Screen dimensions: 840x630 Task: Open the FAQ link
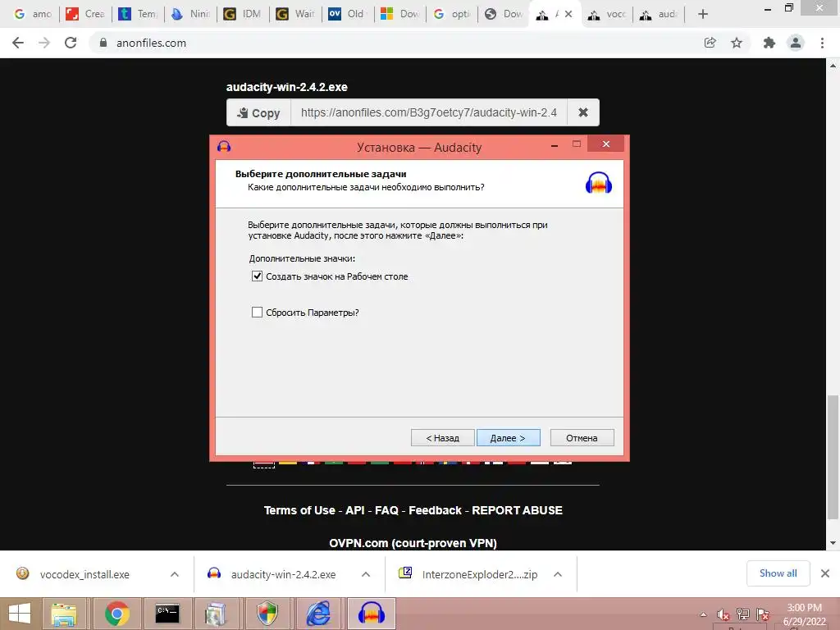click(387, 510)
